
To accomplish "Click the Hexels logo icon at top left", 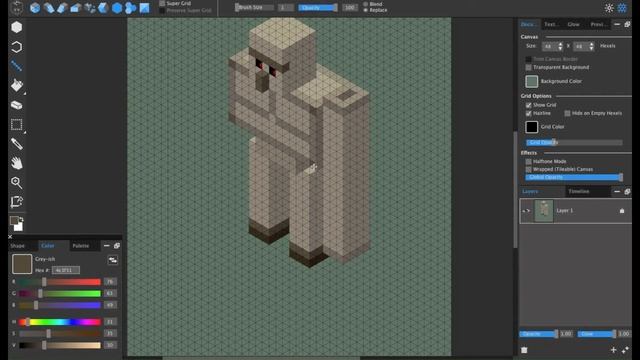I will [17, 8].
